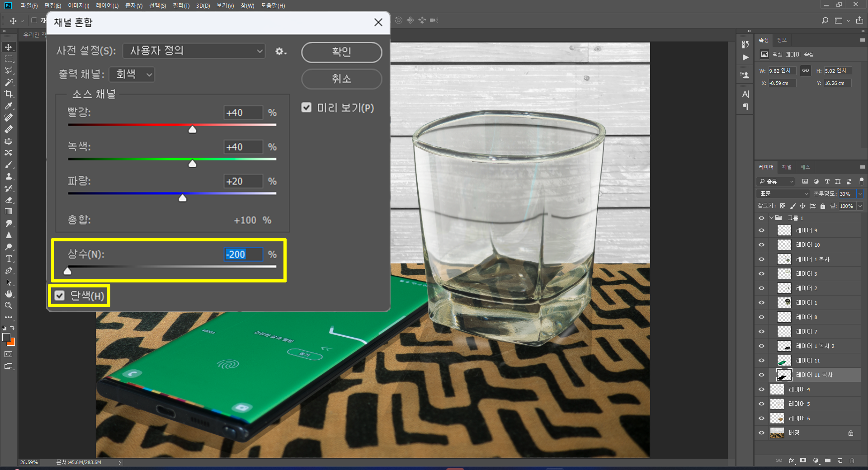Screen dimensions: 868x470
Task: Select the Pen tool
Action: (9, 270)
